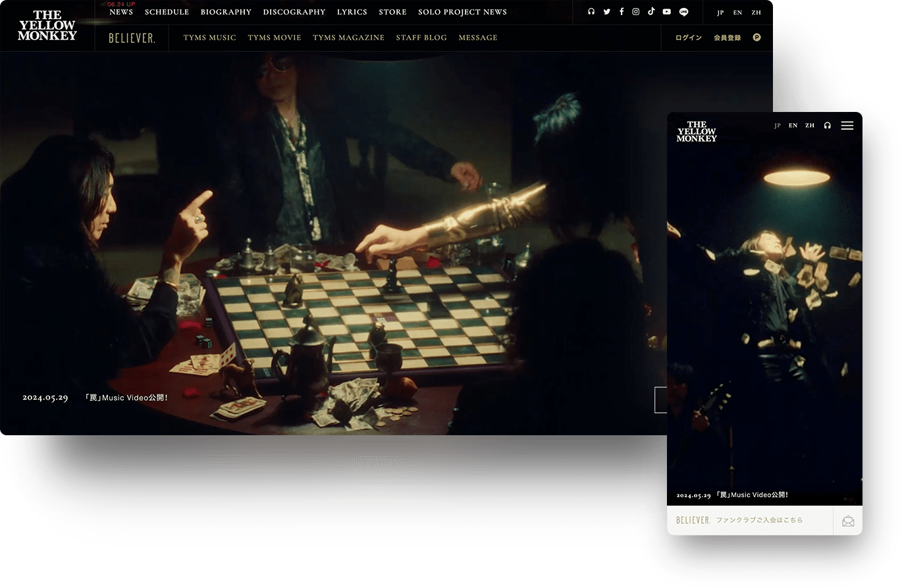Open the 「罠」Music Video公開! news on the desktop view

click(126, 398)
